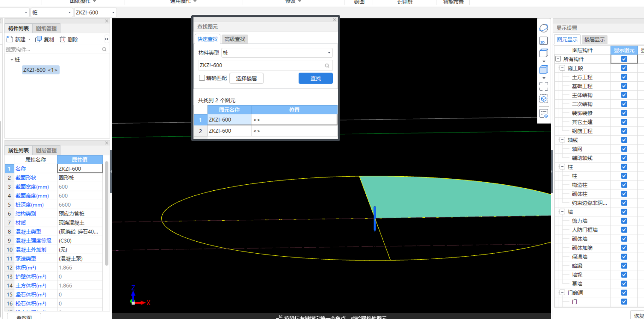Click the 截面形状 property link
Viewport: 644px width, 319px height.
pyautogui.click(x=26, y=178)
